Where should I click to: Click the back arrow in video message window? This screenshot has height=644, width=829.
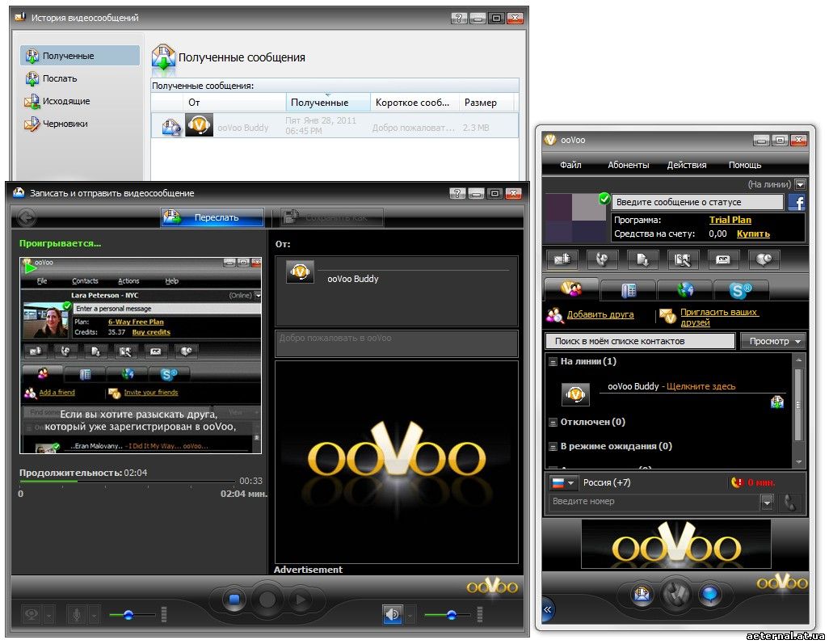(x=27, y=217)
